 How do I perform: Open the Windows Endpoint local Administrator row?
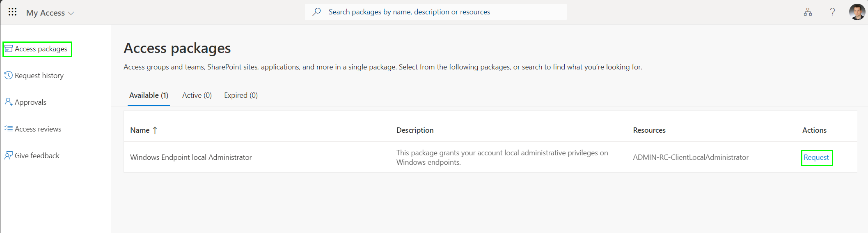click(x=490, y=157)
